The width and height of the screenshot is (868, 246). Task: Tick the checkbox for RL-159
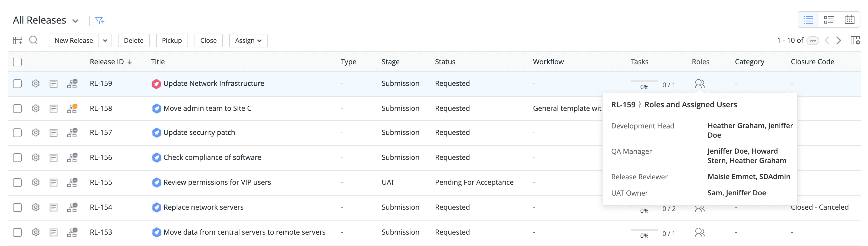[x=17, y=84]
